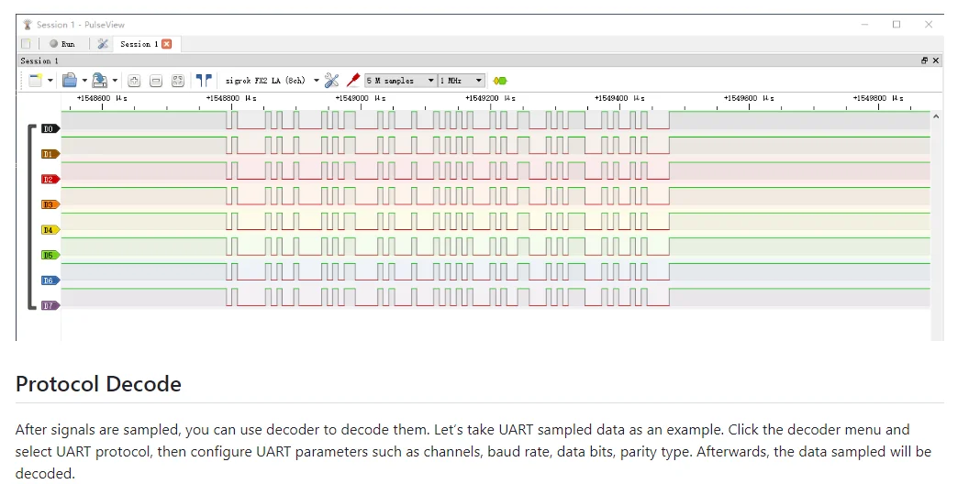
Task: Click ruler at +1549000 µs mark
Action: point(361,99)
